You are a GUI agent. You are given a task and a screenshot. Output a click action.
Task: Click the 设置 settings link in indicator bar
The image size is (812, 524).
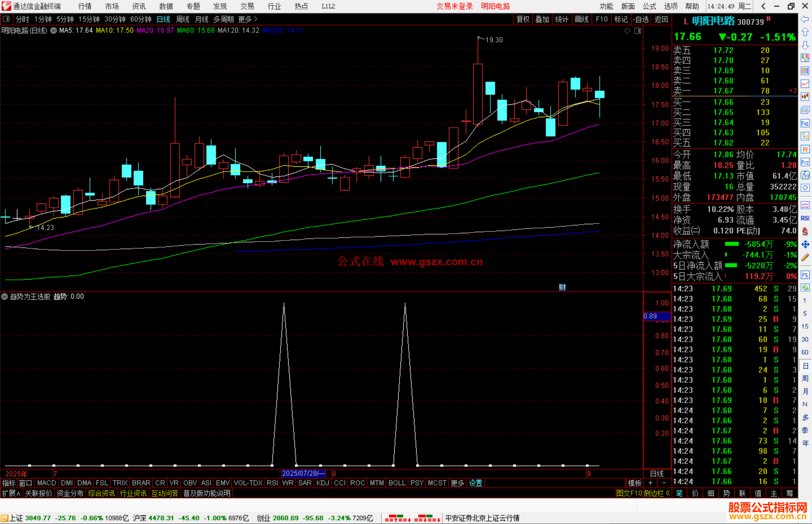click(476, 483)
